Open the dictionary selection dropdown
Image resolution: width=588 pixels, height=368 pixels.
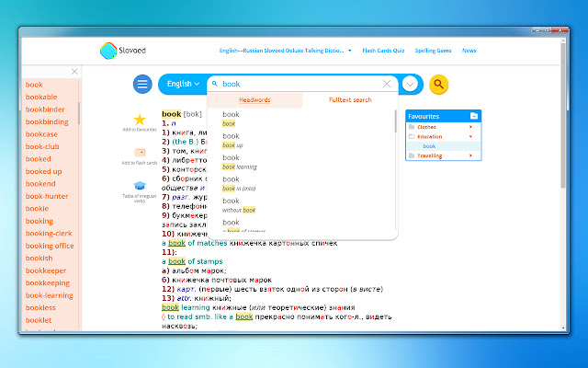pyautogui.click(x=286, y=51)
